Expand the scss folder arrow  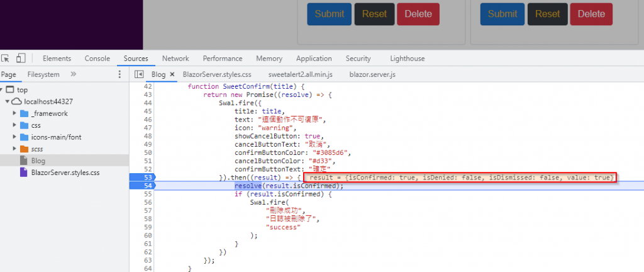(x=15, y=149)
